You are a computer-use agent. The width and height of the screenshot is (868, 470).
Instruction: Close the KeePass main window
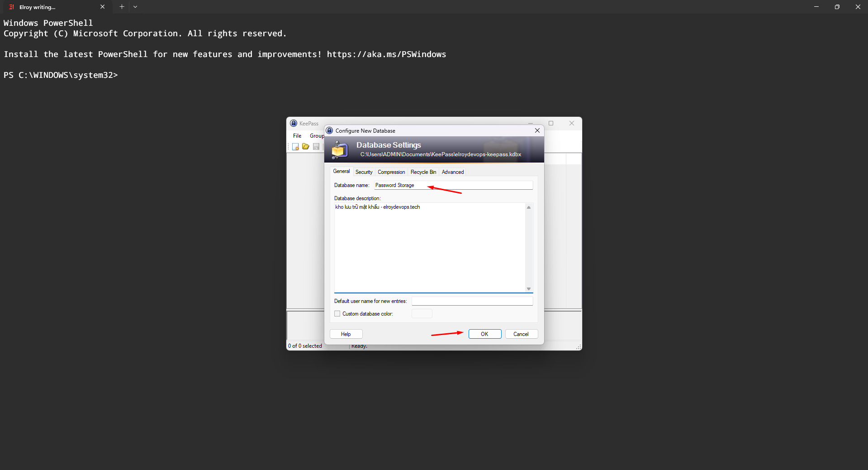click(572, 123)
